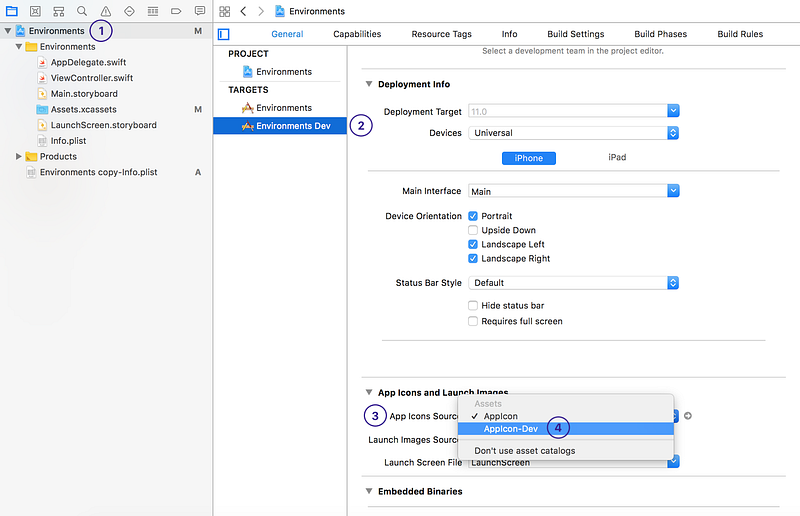Open the Main Interface dropdown

click(673, 191)
